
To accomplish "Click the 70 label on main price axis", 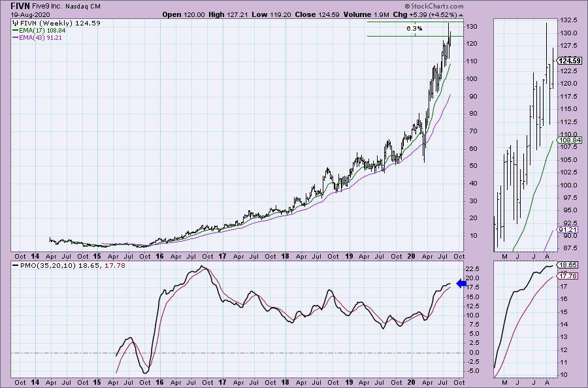I will pyautogui.click(x=472, y=131).
